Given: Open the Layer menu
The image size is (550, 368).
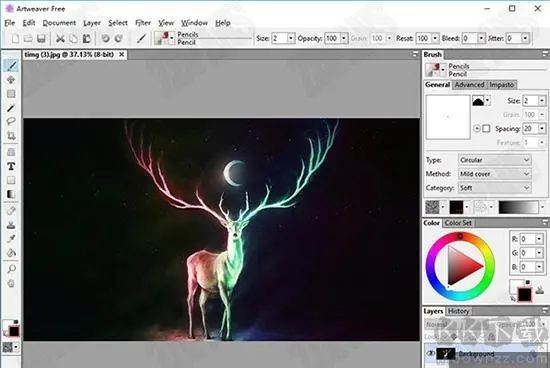Looking at the screenshot, I should coord(92,23).
